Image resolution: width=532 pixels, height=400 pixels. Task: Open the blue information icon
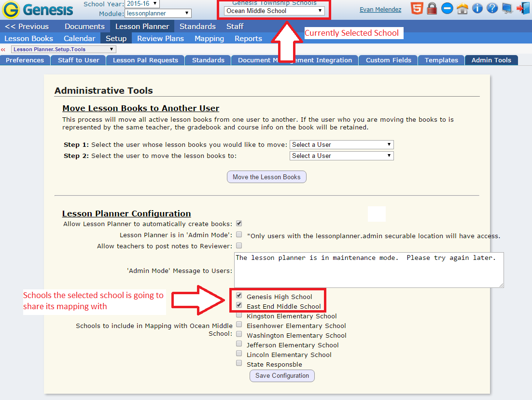coord(477,8)
